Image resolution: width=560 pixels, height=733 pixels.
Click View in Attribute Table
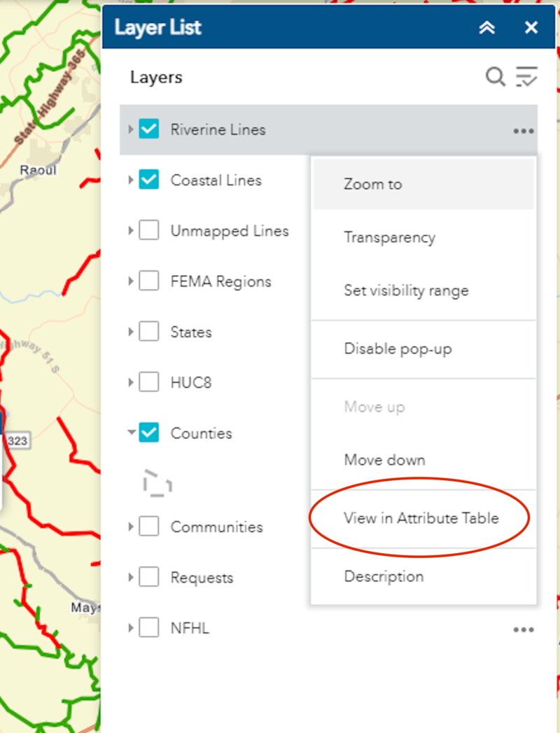click(421, 518)
